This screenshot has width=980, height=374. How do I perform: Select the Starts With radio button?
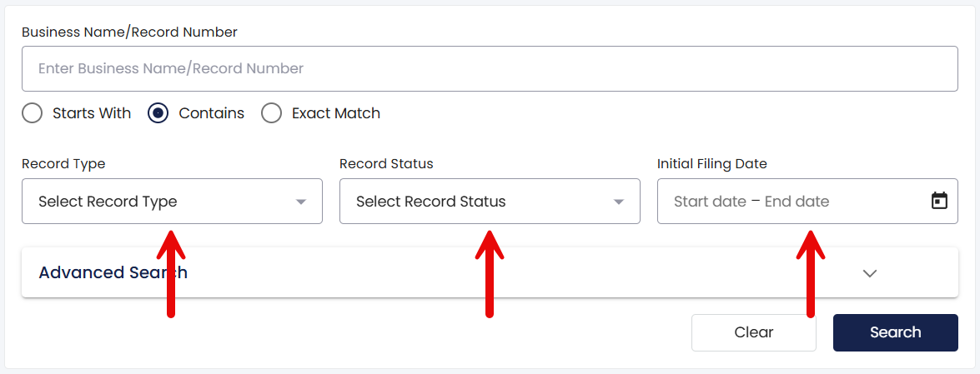tap(32, 113)
